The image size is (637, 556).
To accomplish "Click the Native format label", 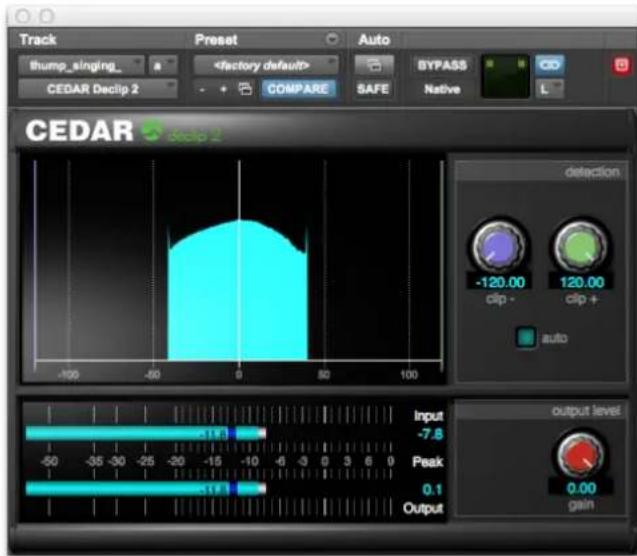I will click(x=442, y=89).
